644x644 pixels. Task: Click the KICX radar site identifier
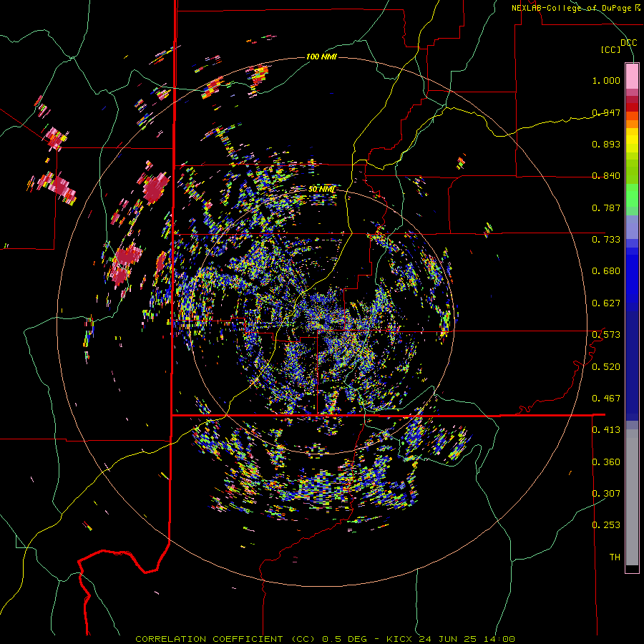(x=399, y=639)
